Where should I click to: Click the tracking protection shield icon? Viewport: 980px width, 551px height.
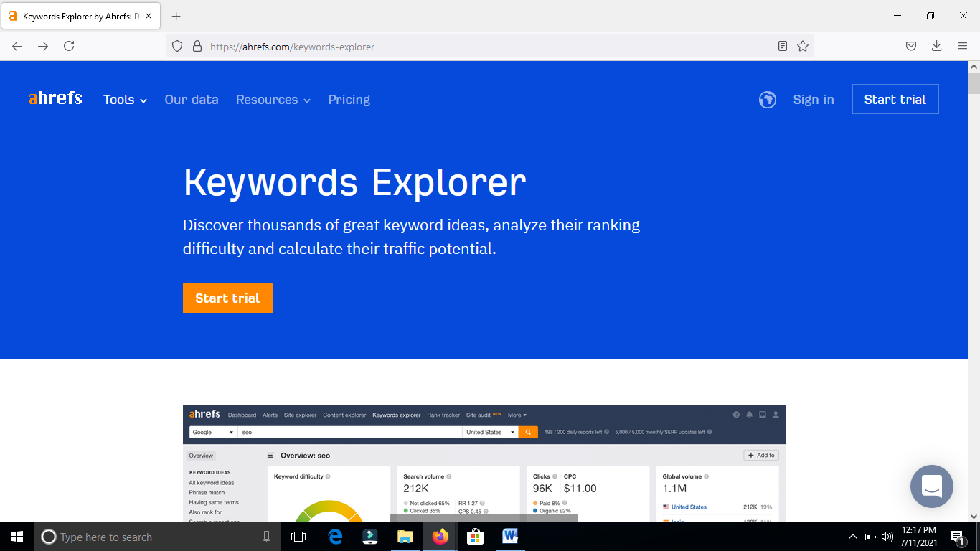point(177,46)
